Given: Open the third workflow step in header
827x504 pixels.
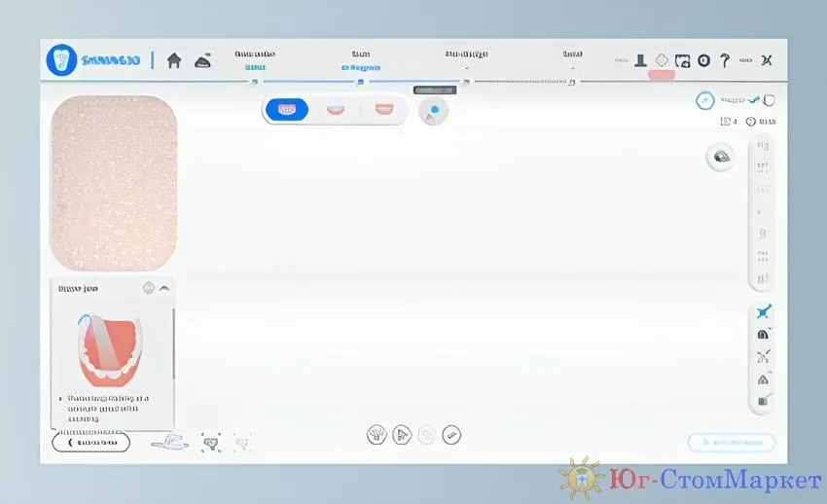Looking at the screenshot, I should [466, 61].
